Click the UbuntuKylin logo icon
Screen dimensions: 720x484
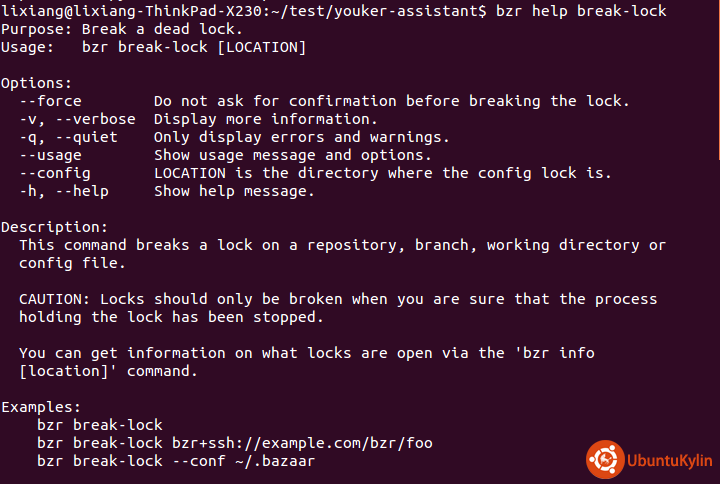[605, 459]
